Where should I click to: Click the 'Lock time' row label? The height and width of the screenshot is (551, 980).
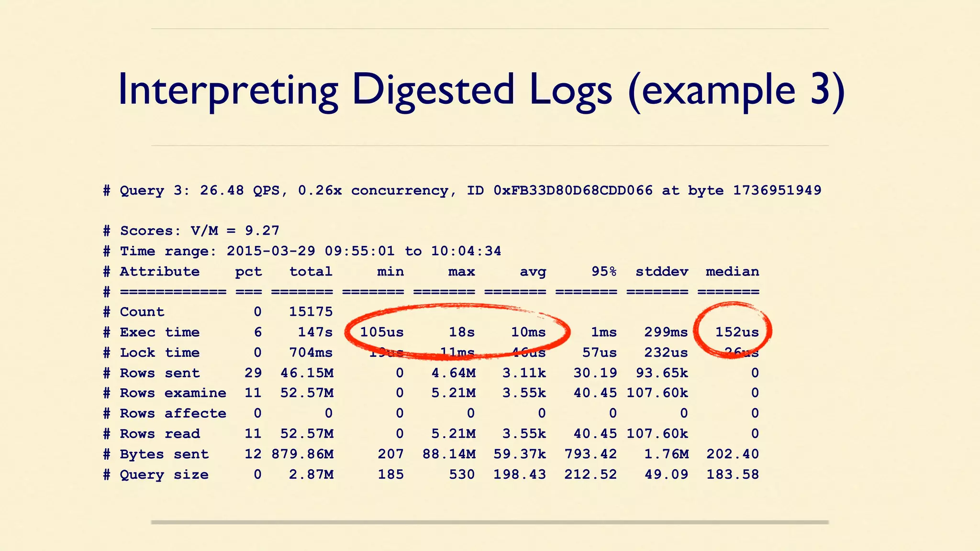[x=159, y=353]
